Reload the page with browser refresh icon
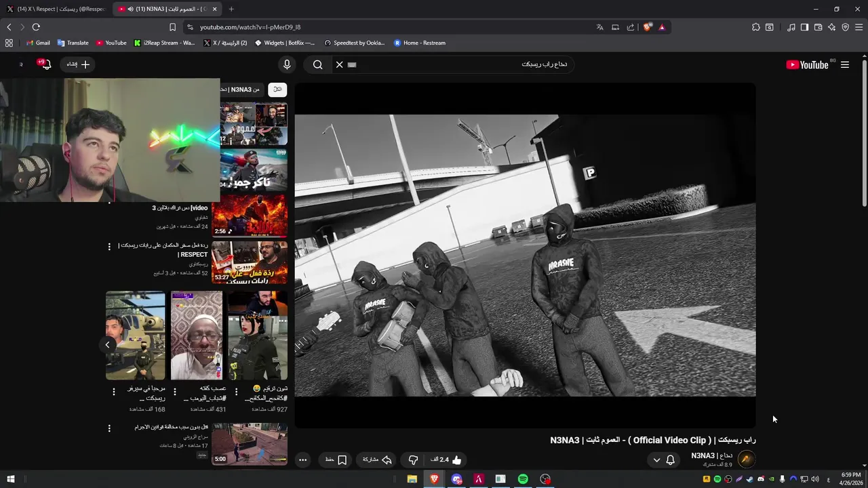This screenshot has height=488, width=868. [x=36, y=27]
